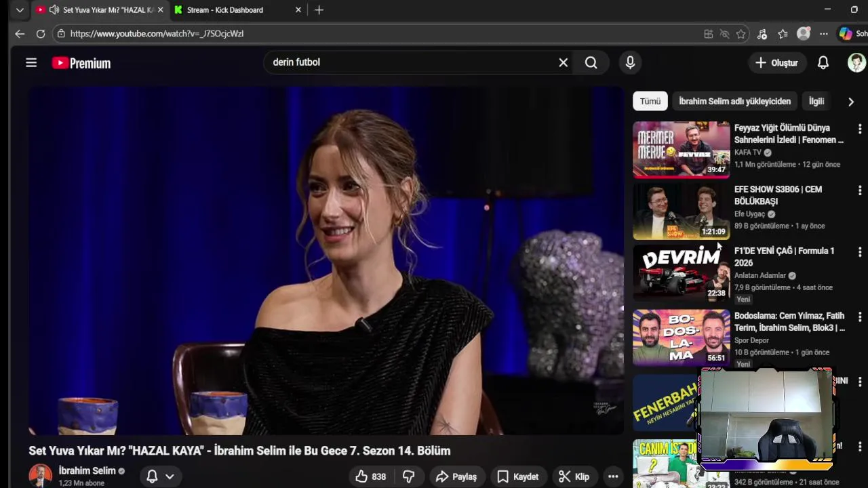
Task: Open the DEVRİM Formula 1 thumbnail
Action: 681,272
